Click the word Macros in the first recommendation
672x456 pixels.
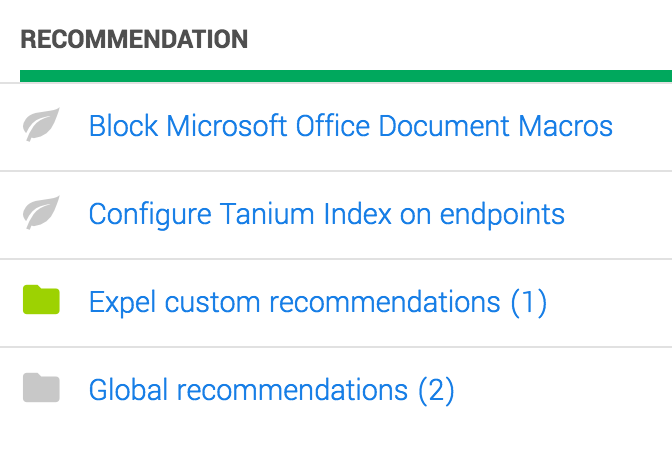click(565, 126)
